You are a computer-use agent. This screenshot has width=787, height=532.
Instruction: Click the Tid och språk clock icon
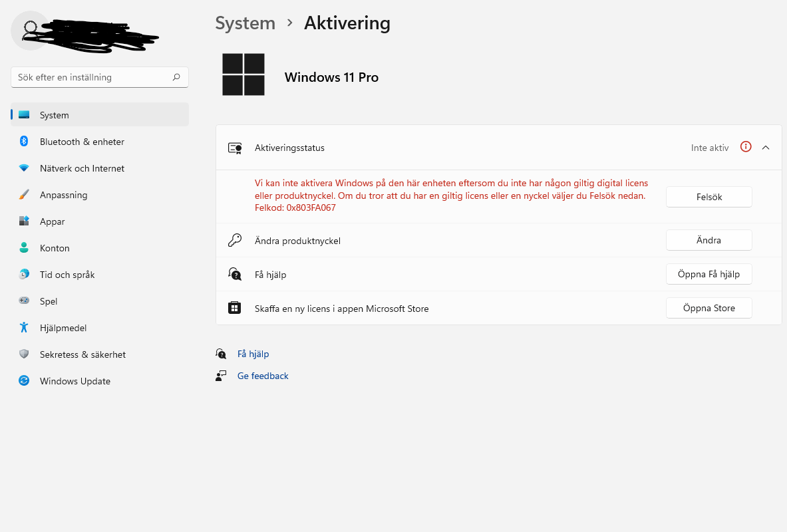pos(23,274)
